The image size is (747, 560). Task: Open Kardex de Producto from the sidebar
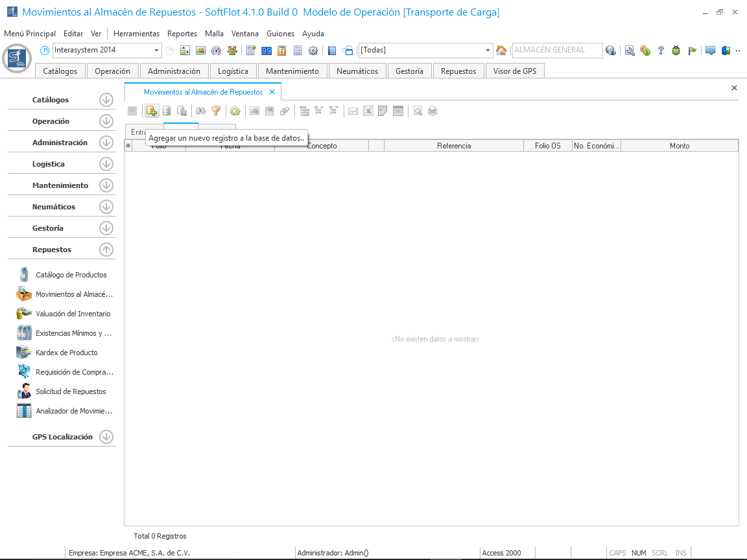point(66,353)
